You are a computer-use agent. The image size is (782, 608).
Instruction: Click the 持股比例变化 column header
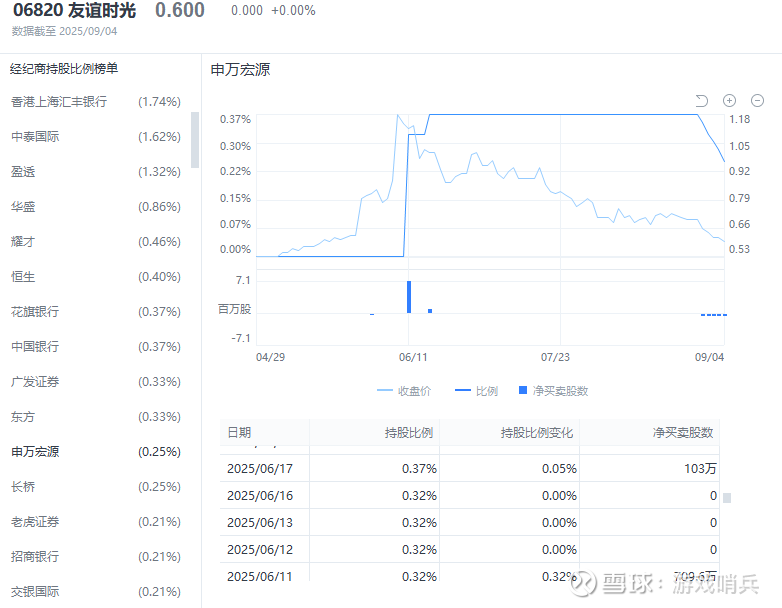coord(536,433)
